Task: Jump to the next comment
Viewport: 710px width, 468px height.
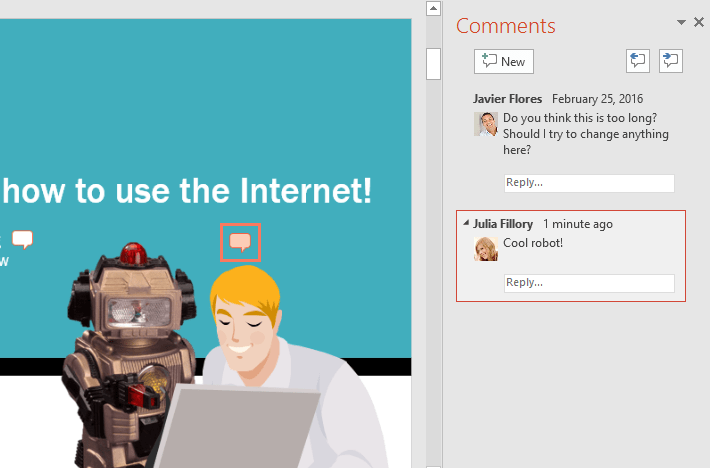Action: (x=671, y=61)
